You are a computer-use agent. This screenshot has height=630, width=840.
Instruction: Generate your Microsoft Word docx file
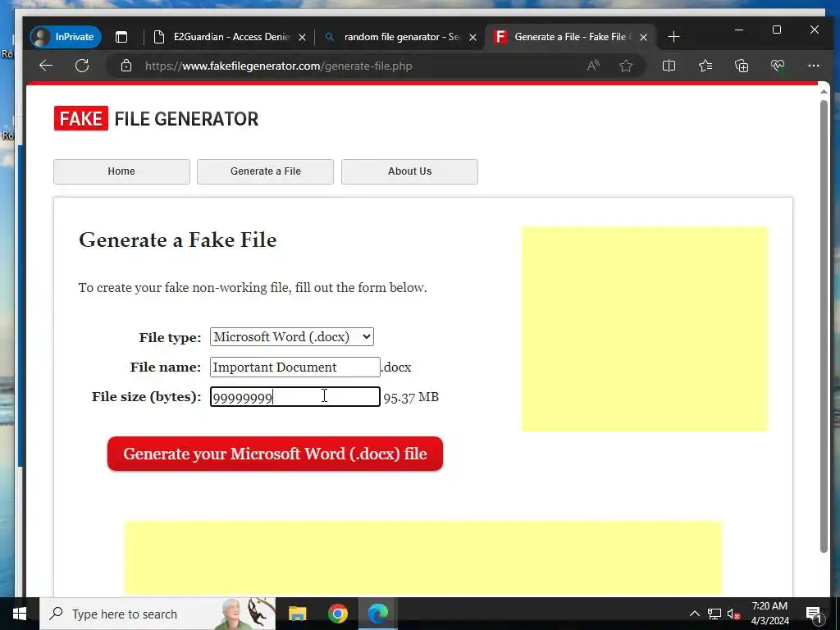click(275, 454)
